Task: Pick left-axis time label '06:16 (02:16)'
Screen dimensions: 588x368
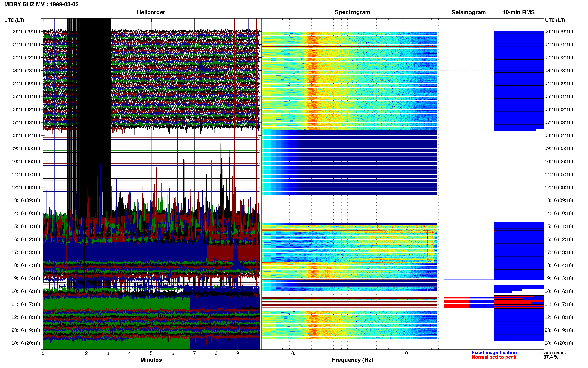Action: pos(26,109)
